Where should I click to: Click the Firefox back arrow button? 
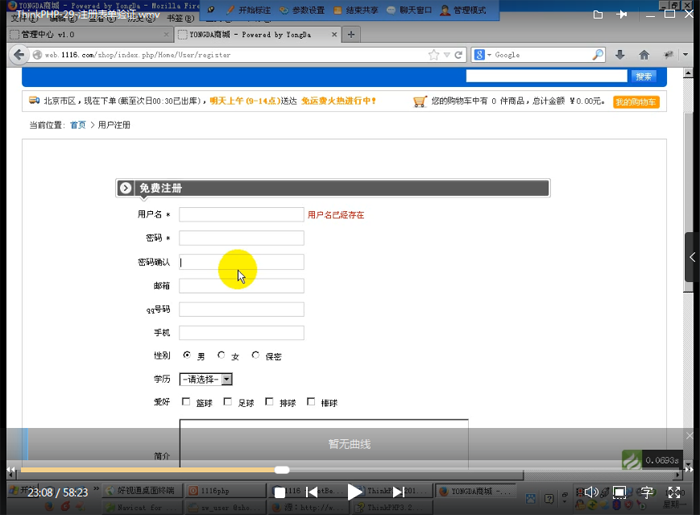click(19, 55)
